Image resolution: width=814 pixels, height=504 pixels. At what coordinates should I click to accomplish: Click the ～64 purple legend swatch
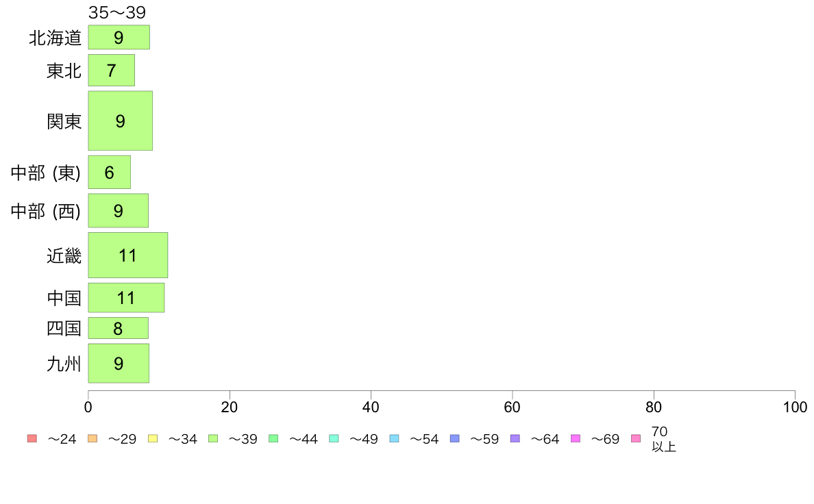pyautogui.click(x=515, y=438)
